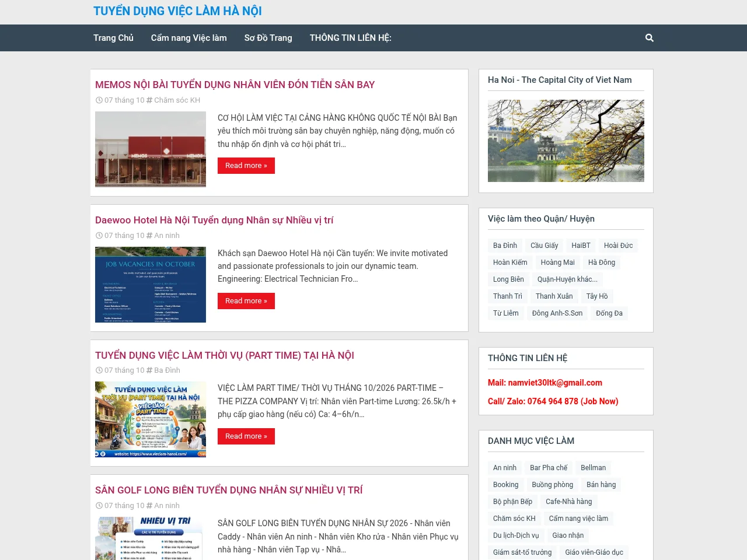Click the An ninh label under Daewoo post
Screen dimensions: 747x560
[167, 236]
